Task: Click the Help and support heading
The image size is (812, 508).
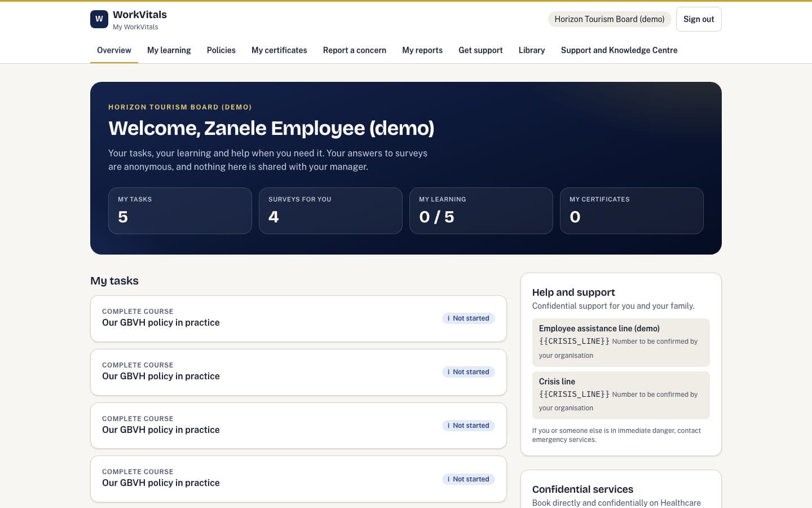Action: pyautogui.click(x=573, y=292)
